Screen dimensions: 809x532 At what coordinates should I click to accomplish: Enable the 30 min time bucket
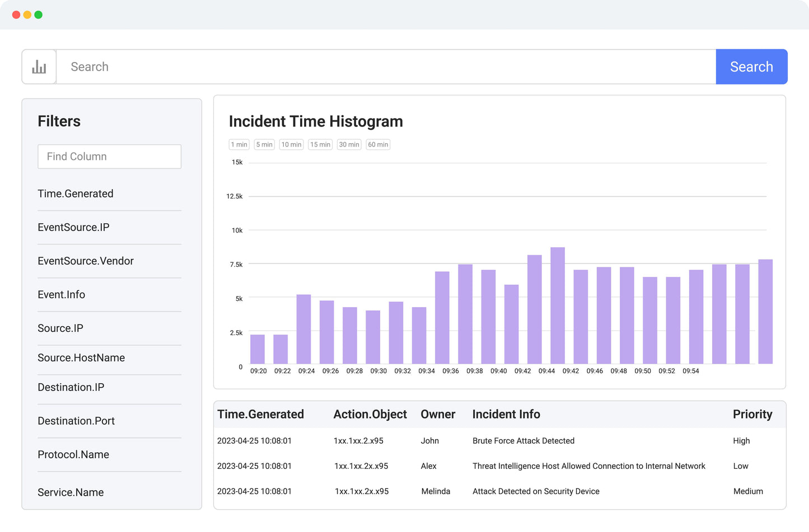349,144
